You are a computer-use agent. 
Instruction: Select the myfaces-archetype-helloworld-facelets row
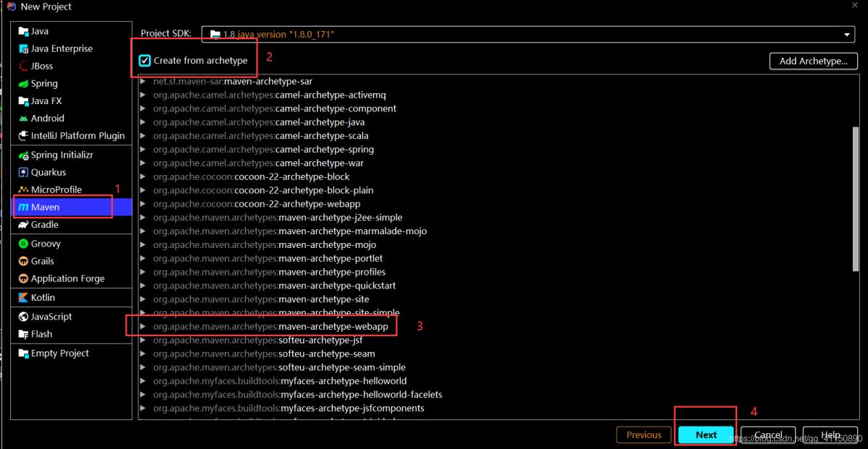496,395
